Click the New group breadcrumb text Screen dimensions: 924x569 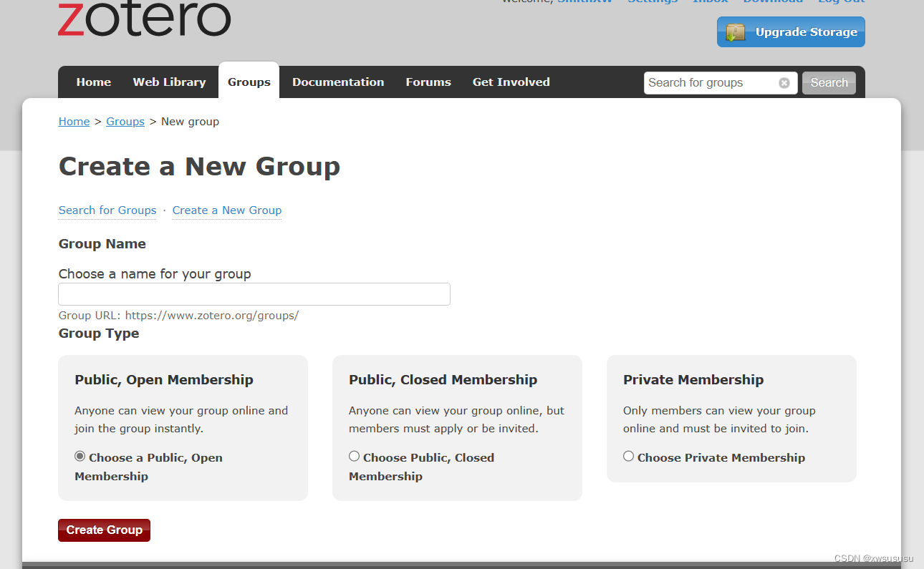coord(190,122)
